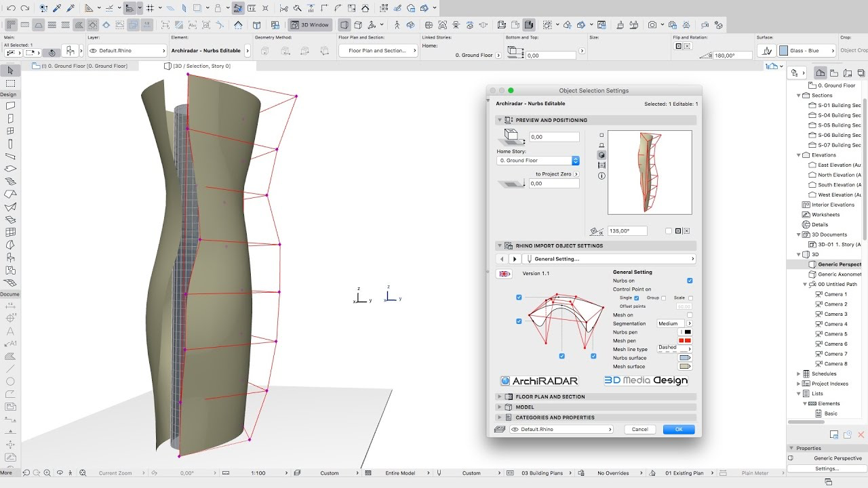Click Cancel in Object Selection Settings

click(x=640, y=430)
